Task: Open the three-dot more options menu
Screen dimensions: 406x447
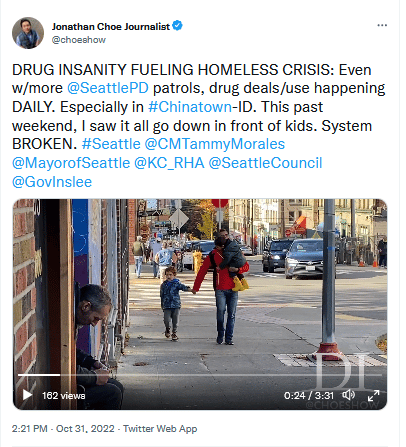Action: click(382, 25)
